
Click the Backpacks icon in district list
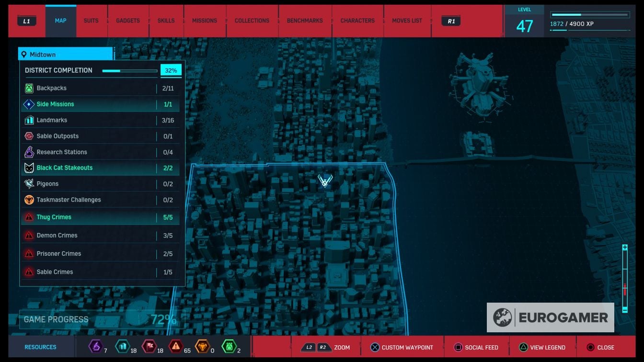point(29,88)
